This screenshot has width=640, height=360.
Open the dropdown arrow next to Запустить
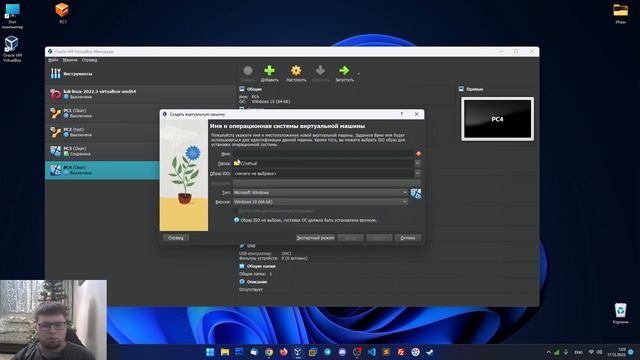[x=358, y=74]
